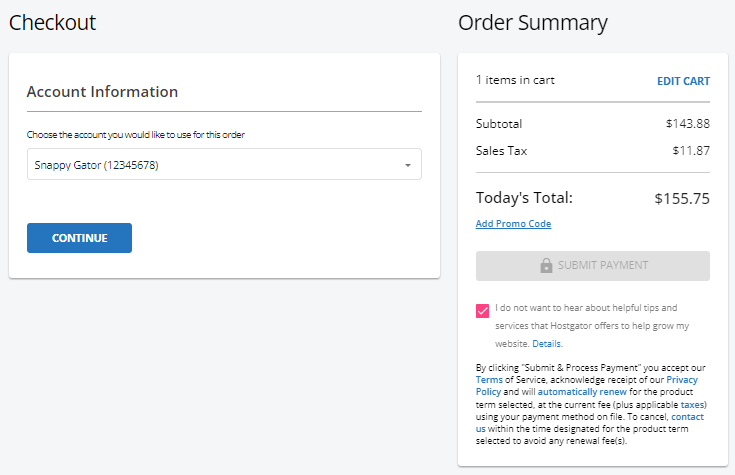Click the Account Information section title

coord(102,92)
